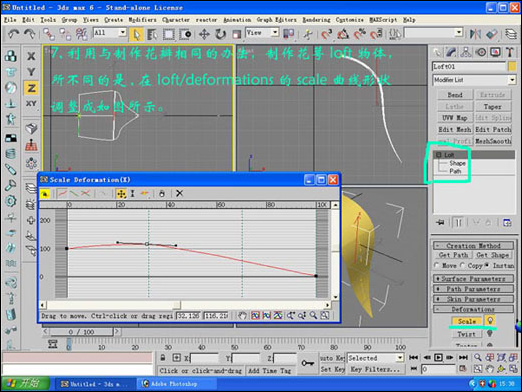522x392 pixels.
Task: Open the Rendering menu
Action: click(x=316, y=20)
